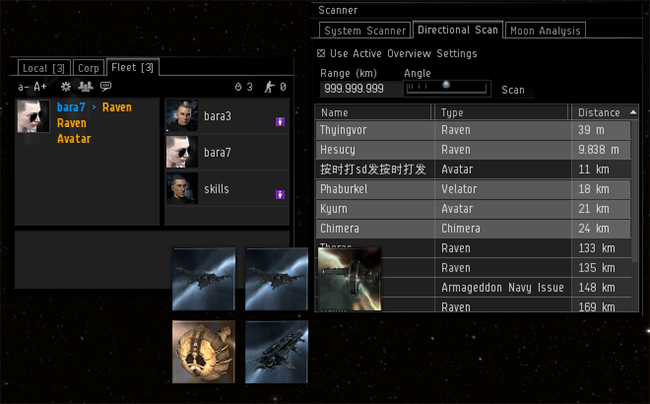Screen dimensions: 650x404
Task: Open the Moon Analysis tab
Action: [x=545, y=30]
